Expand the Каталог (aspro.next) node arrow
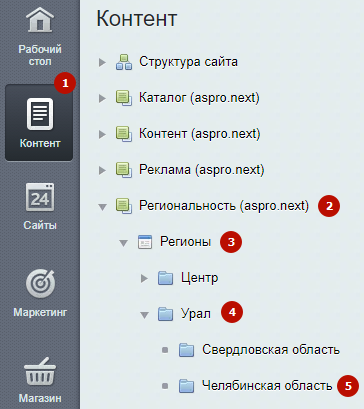The height and width of the screenshot is (409, 364). pyautogui.click(x=102, y=98)
